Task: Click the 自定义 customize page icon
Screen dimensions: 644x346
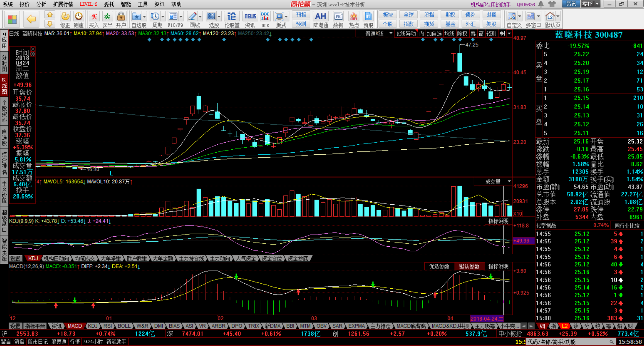Action: click(x=512, y=19)
